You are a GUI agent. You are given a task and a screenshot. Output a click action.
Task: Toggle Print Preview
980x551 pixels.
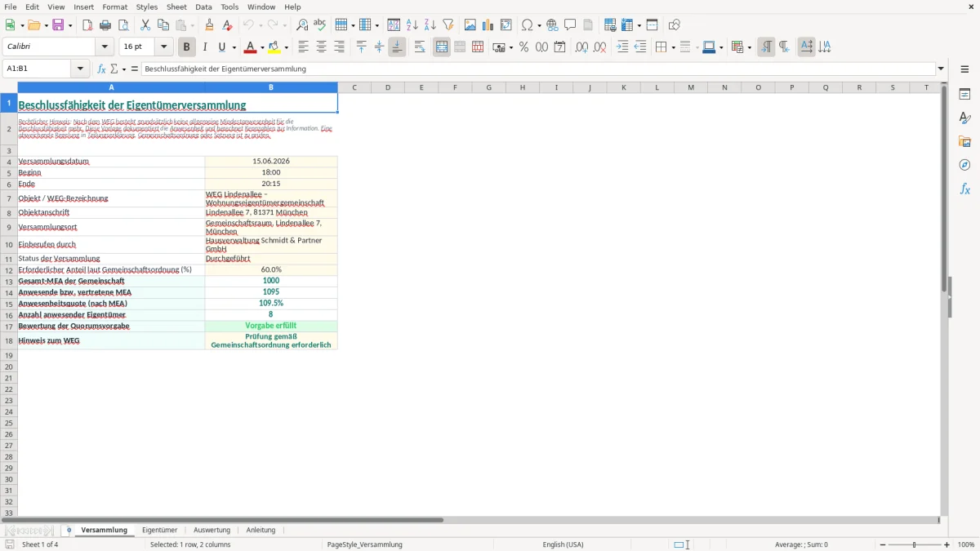123,25
